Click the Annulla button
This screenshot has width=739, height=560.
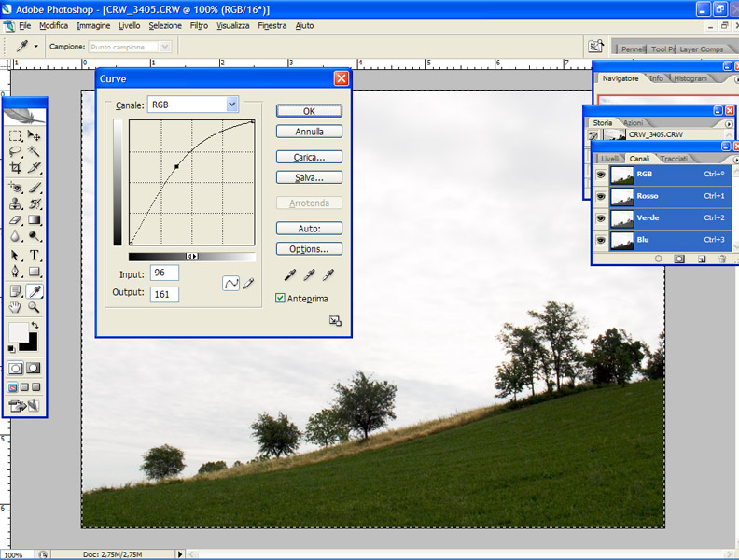point(309,132)
